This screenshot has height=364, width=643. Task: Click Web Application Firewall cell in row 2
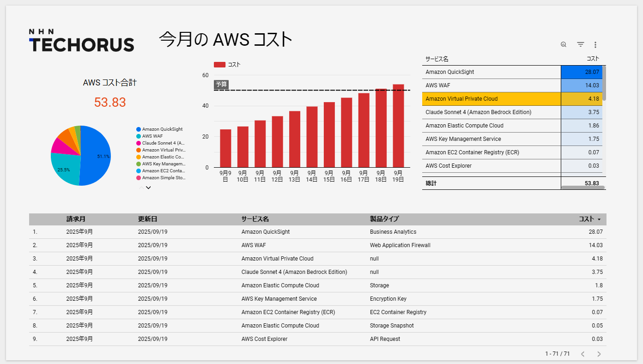[x=400, y=245]
